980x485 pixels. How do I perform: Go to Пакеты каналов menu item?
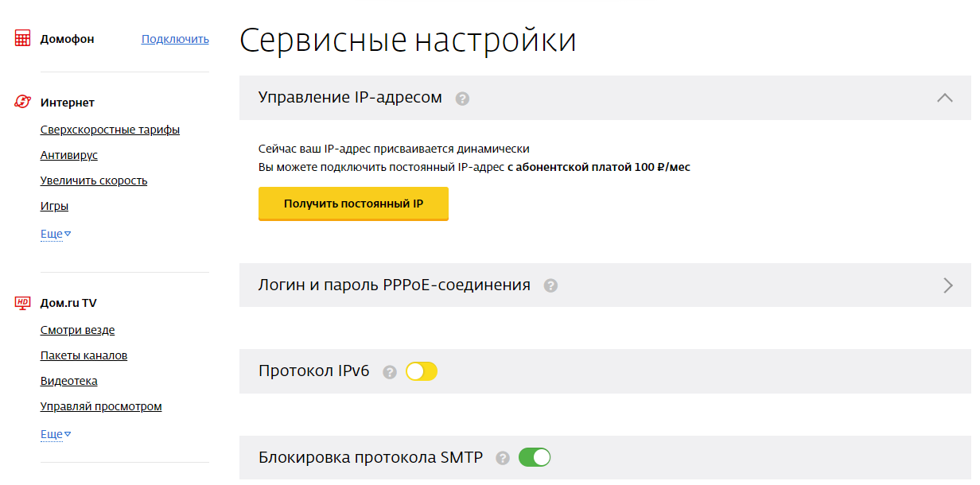point(84,355)
